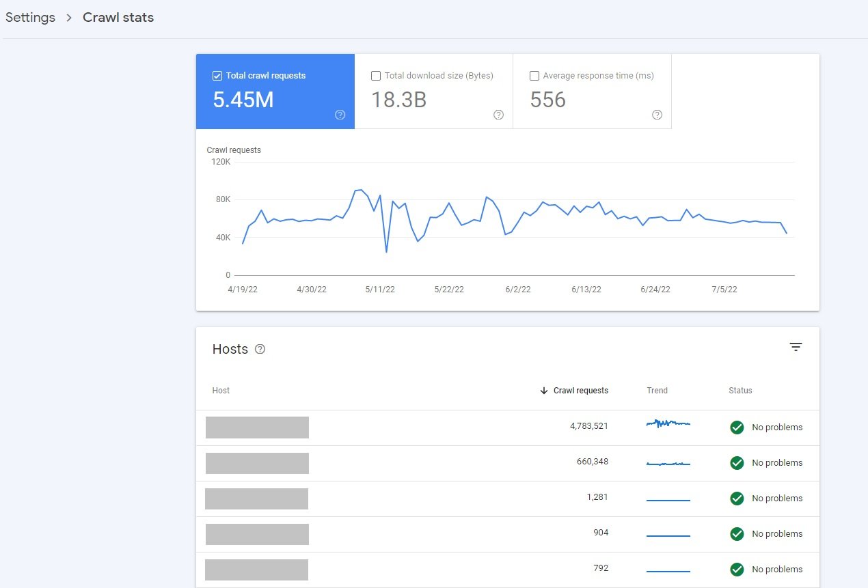Enable Average response time (ms) checkbox
The height and width of the screenshot is (588, 868).
[x=534, y=76]
